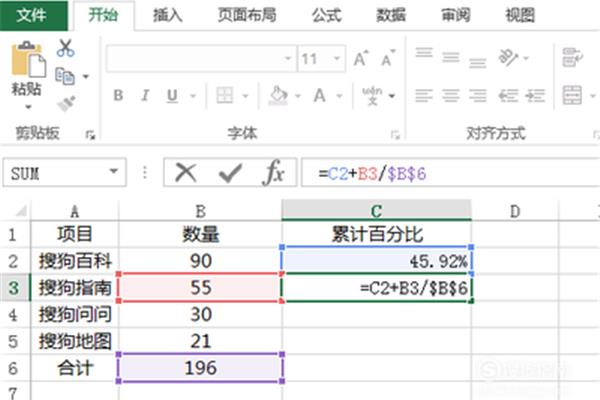The width and height of the screenshot is (600, 400).
Task: Expand the Orientation dropdown arrow
Action: tap(527, 58)
